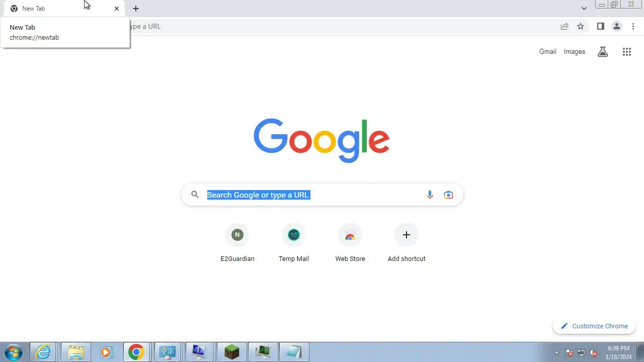Open the system information monitor taskbar icon

[199, 352]
